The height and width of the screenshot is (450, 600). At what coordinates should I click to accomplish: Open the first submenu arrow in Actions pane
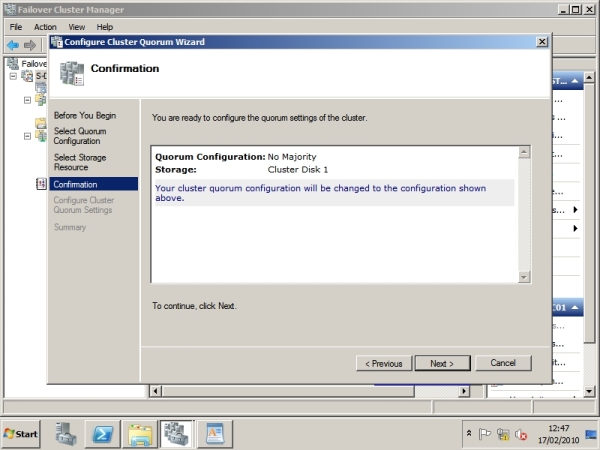[575, 210]
